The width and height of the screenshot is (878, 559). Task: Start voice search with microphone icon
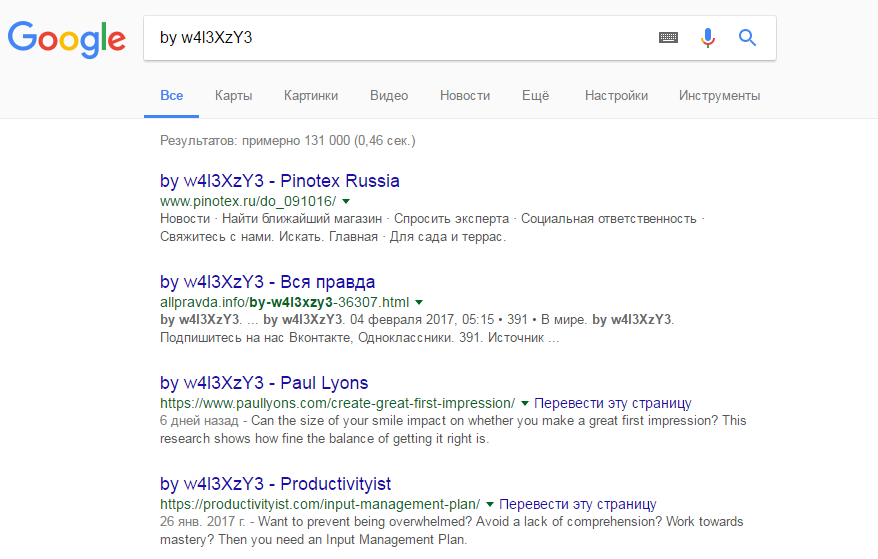pos(708,38)
